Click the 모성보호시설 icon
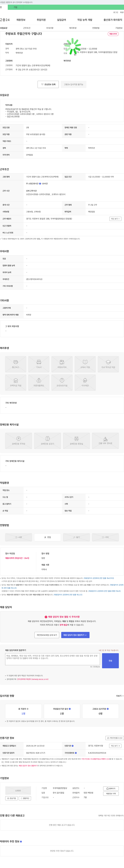This screenshot has height=868, width=124. [x=62, y=382]
